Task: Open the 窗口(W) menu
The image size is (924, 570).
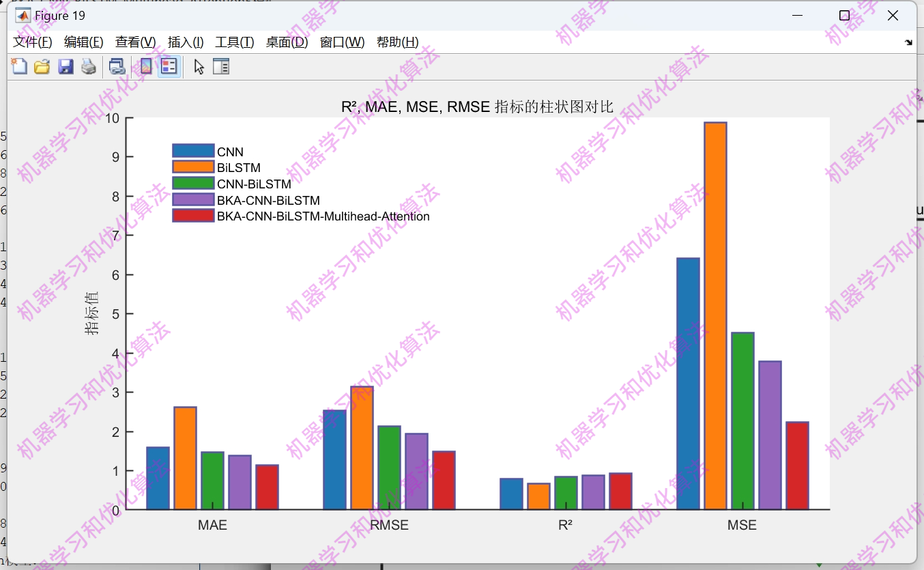Action: [343, 42]
